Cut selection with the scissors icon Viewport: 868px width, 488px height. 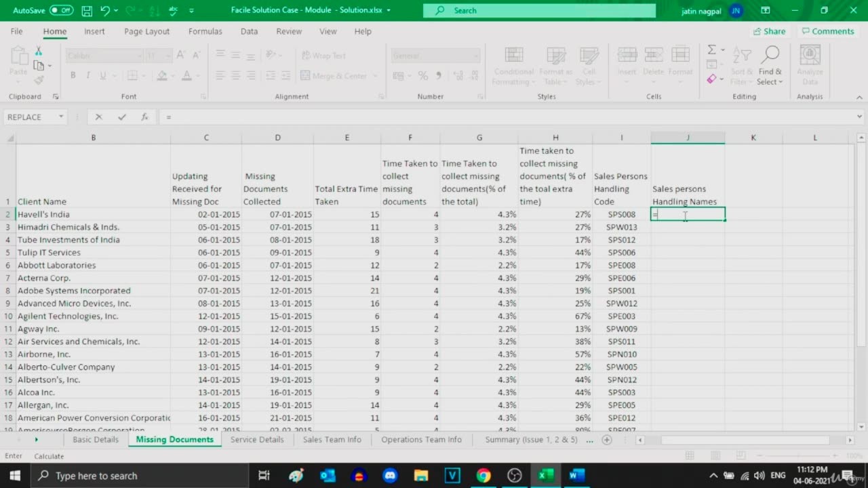[x=39, y=52]
